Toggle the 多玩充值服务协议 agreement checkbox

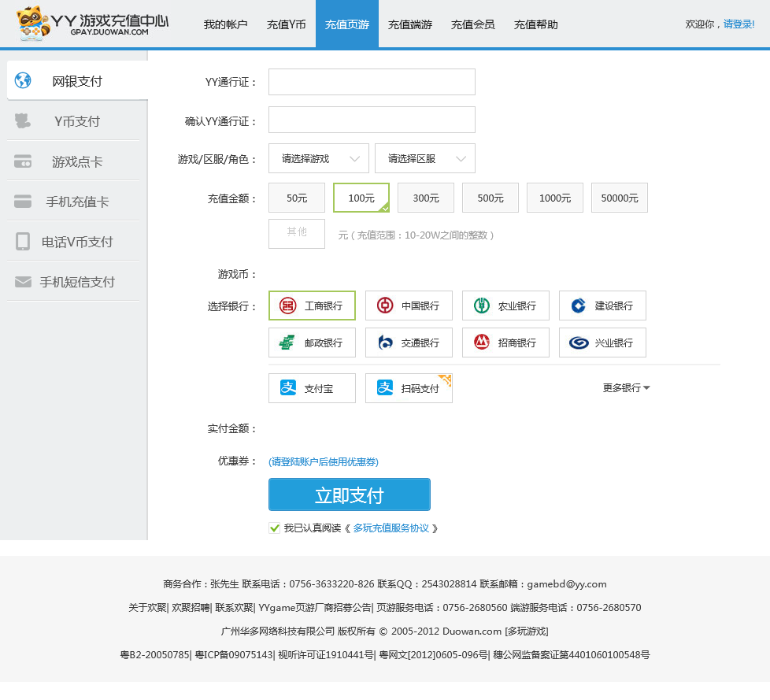tap(274, 528)
